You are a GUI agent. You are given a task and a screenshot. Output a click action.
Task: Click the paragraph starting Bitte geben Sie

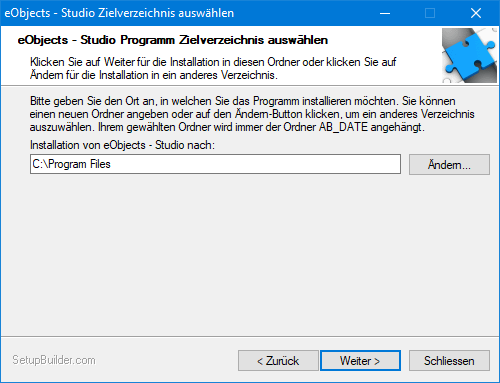tap(252, 114)
